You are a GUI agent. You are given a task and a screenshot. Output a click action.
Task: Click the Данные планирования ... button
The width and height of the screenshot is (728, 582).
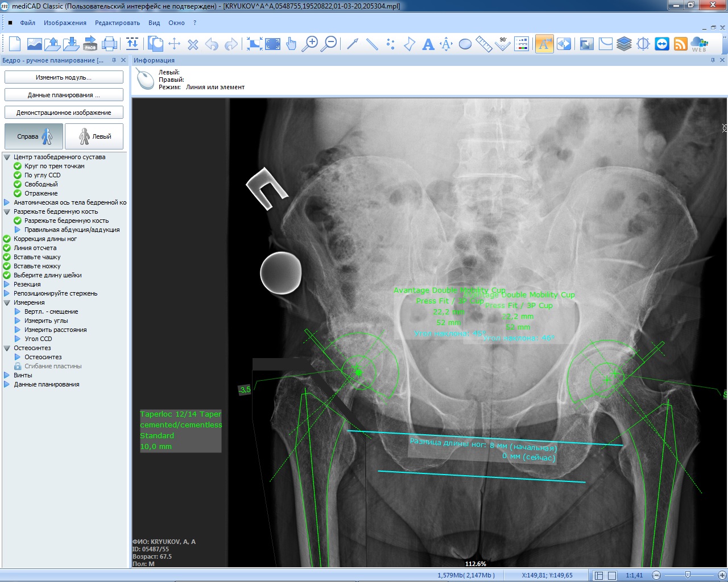64,95
